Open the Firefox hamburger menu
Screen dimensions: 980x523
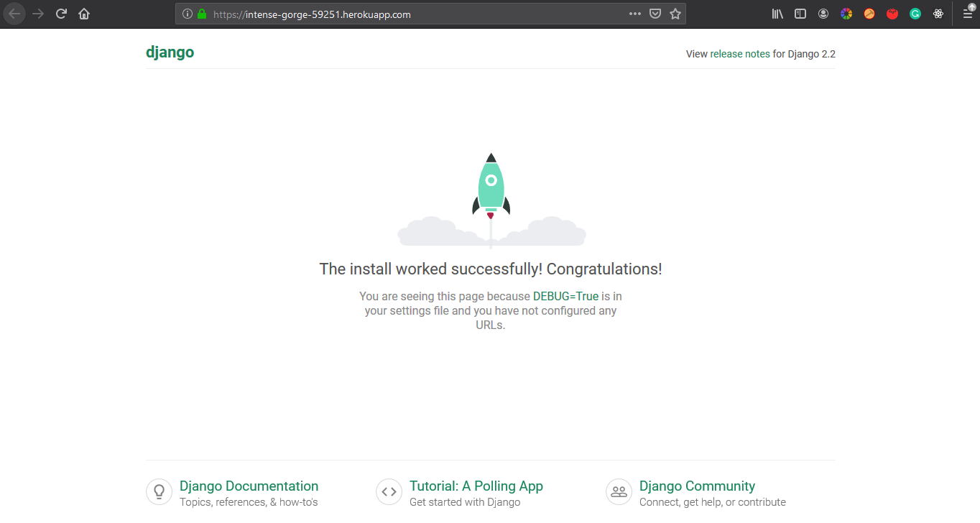click(x=968, y=14)
